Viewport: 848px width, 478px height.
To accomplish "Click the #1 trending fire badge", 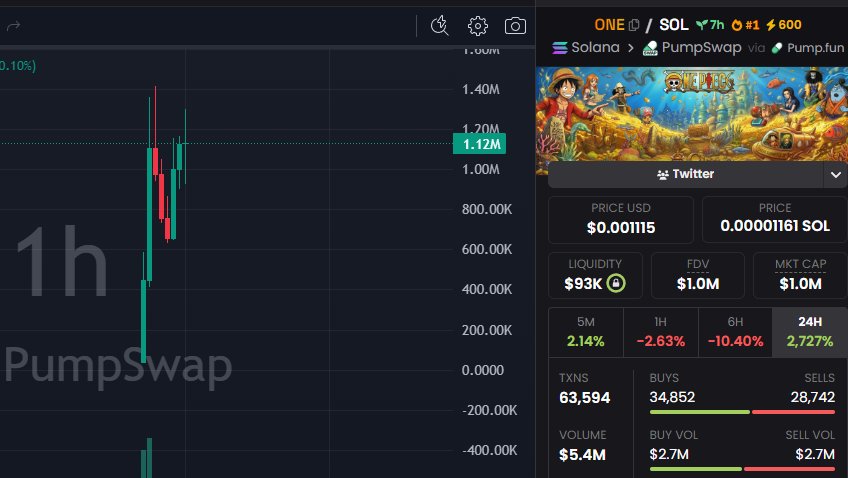I will pos(745,25).
